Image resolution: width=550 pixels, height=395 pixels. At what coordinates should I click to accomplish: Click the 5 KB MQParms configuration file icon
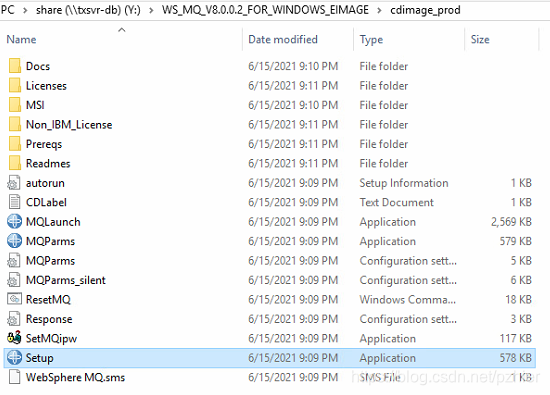point(14,261)
